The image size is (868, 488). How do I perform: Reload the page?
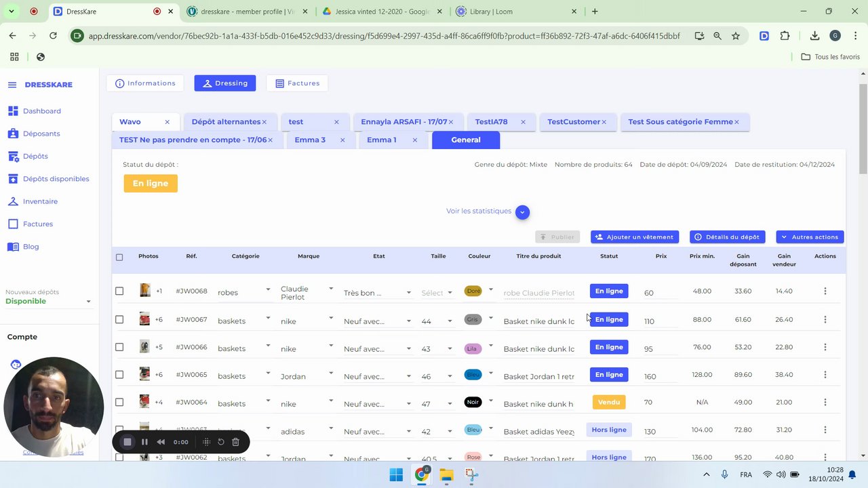(53, 36)
